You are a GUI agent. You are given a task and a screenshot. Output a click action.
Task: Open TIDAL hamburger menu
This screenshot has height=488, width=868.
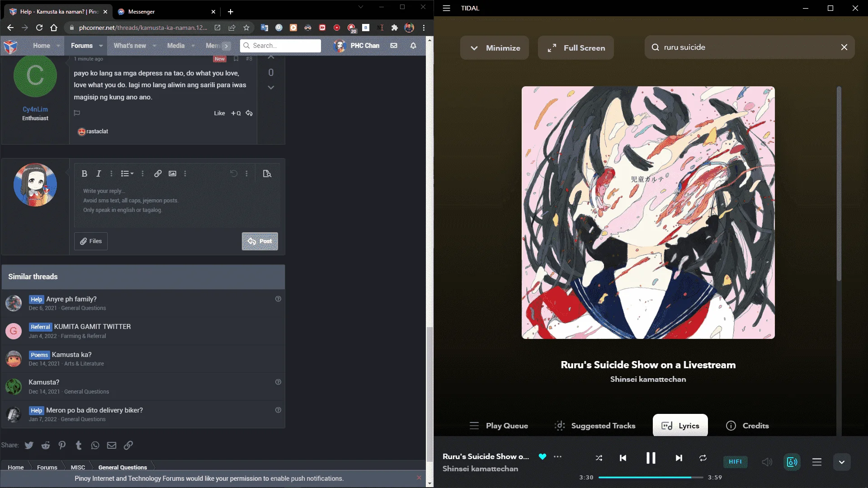[446, 8]
